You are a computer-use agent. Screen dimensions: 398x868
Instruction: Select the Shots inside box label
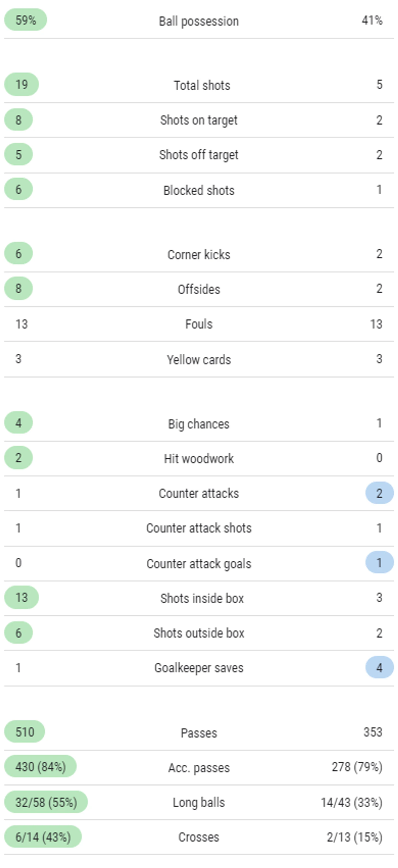(x=202, y=598)
